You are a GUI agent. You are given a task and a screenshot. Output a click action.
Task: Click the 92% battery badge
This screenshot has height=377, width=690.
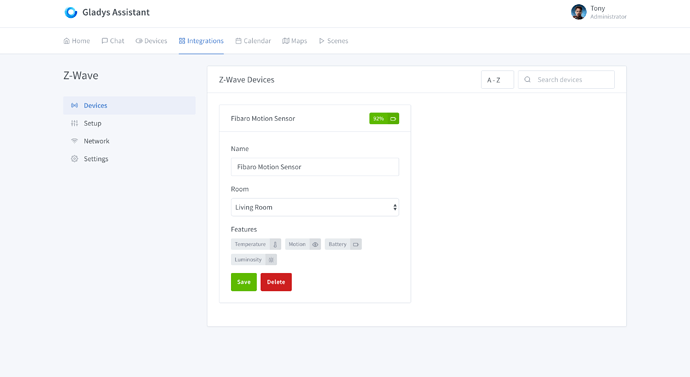(384, 119)
